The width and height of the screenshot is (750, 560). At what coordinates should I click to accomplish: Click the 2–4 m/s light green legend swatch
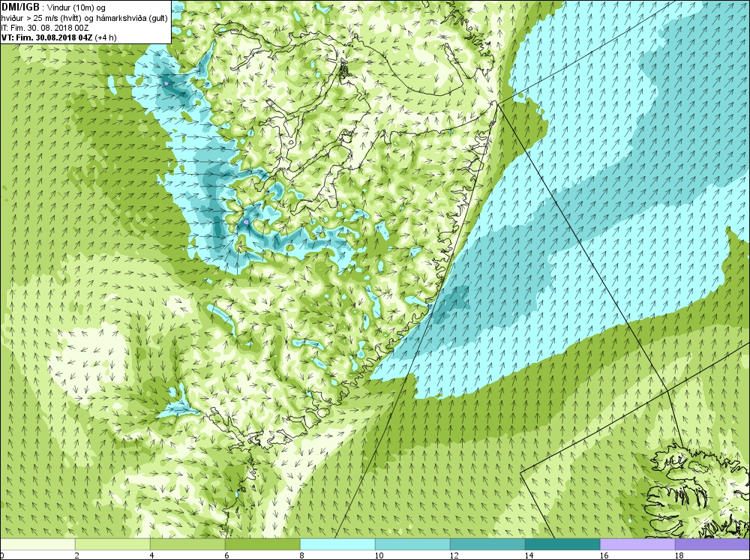112,544
